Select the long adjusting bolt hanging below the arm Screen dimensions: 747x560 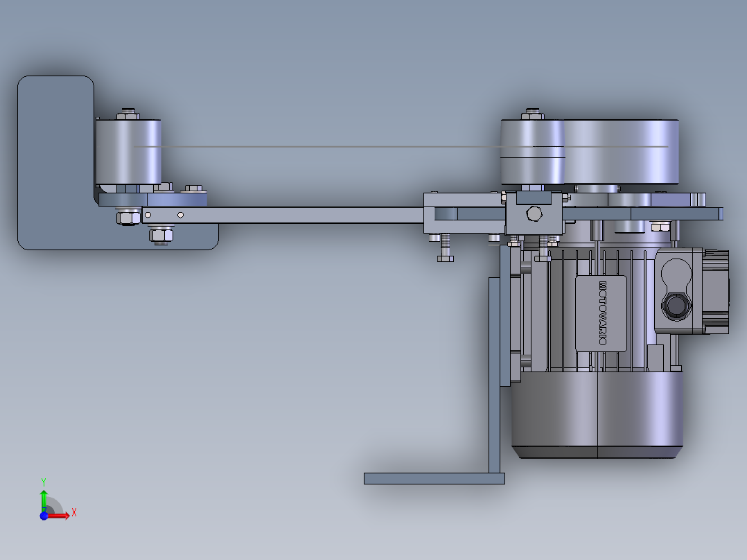(x=445, y=248)
